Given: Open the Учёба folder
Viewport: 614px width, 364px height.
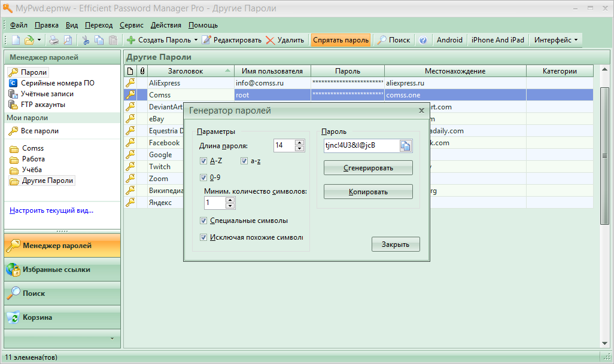Looking at the screenshot, I should (26, 170).
